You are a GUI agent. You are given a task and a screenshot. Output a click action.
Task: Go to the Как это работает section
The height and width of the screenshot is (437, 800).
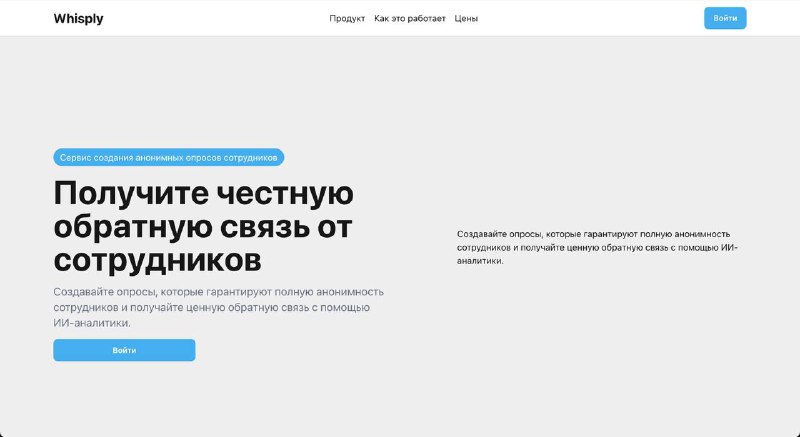pyautogui.click(x=410, y=18)
